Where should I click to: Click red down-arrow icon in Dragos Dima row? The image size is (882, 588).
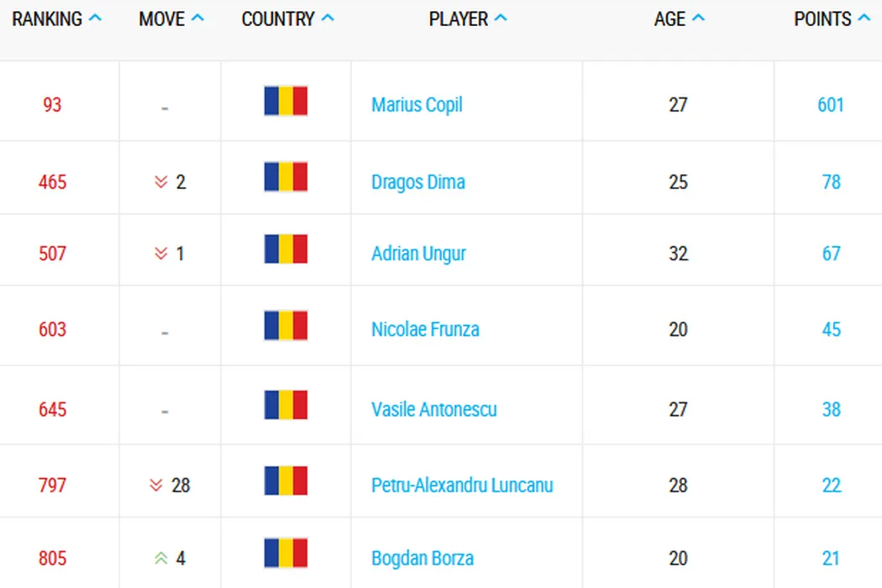click(x=160, y=182)
